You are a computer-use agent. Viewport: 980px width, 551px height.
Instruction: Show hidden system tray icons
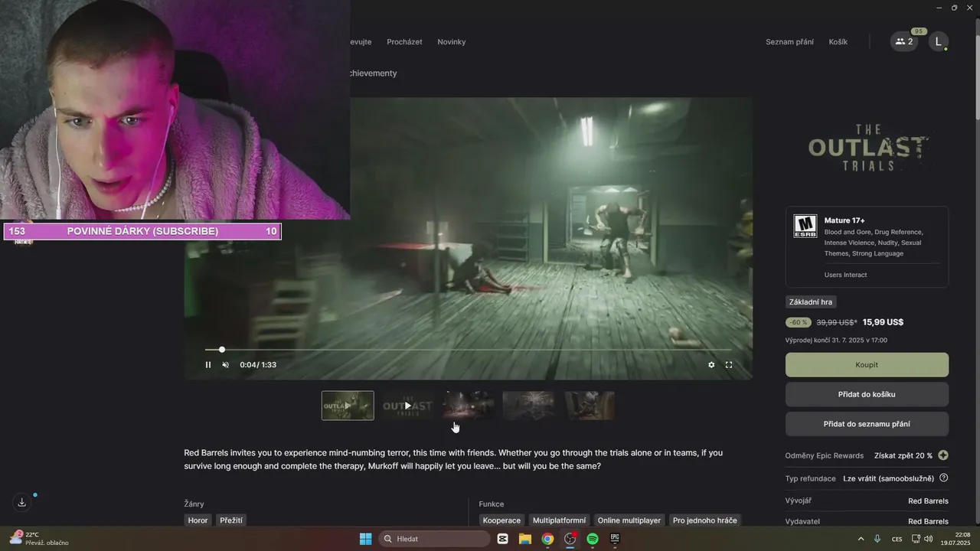click(x=861, y=539)
